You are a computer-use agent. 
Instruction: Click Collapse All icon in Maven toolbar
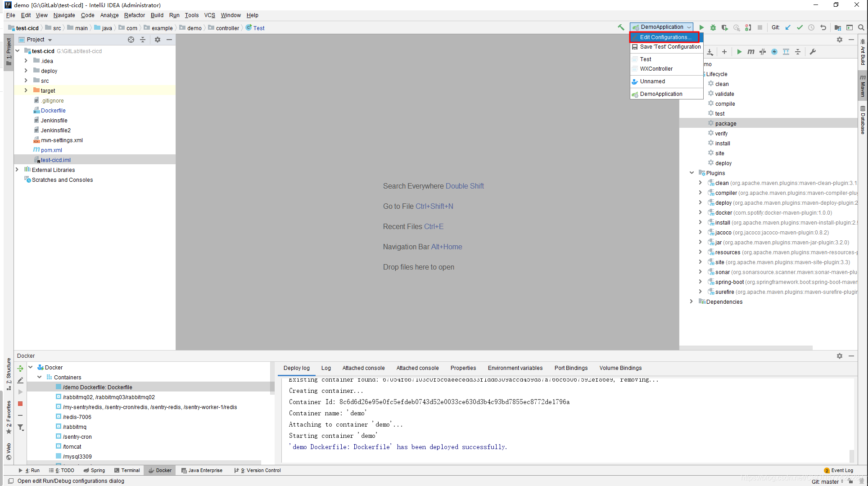(798, 52)
